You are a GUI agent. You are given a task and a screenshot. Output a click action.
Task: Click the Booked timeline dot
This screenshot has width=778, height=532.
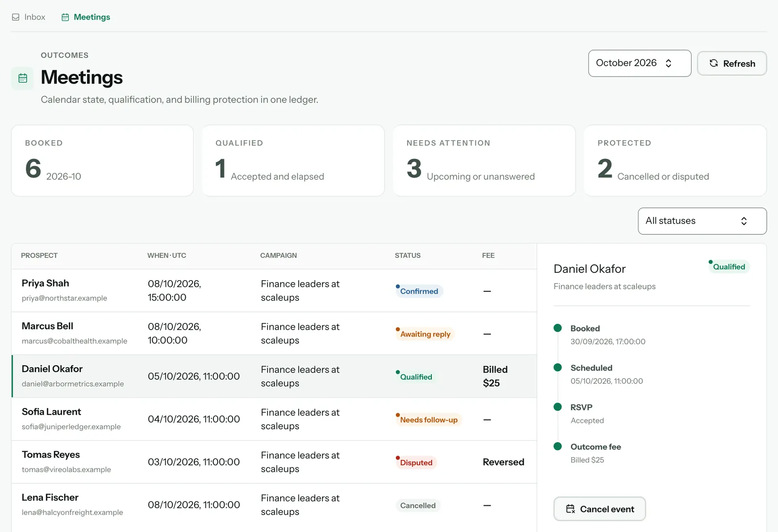click(558, 328)
